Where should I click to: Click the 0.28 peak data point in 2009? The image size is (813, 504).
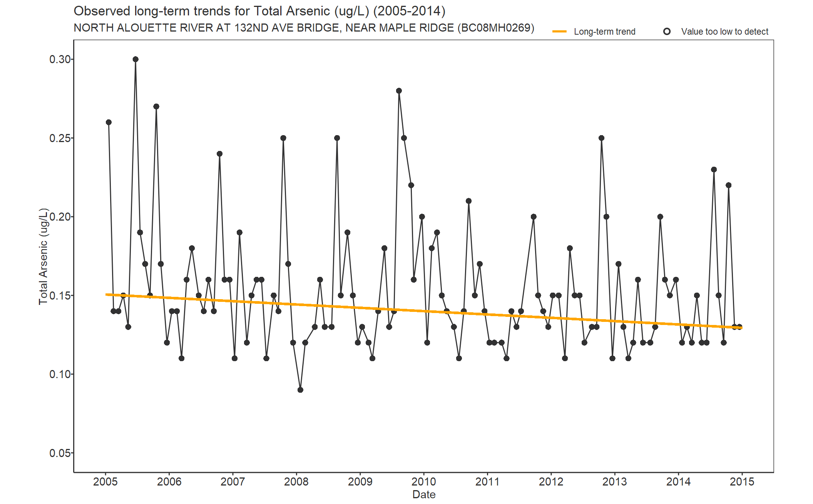(399, 91)
